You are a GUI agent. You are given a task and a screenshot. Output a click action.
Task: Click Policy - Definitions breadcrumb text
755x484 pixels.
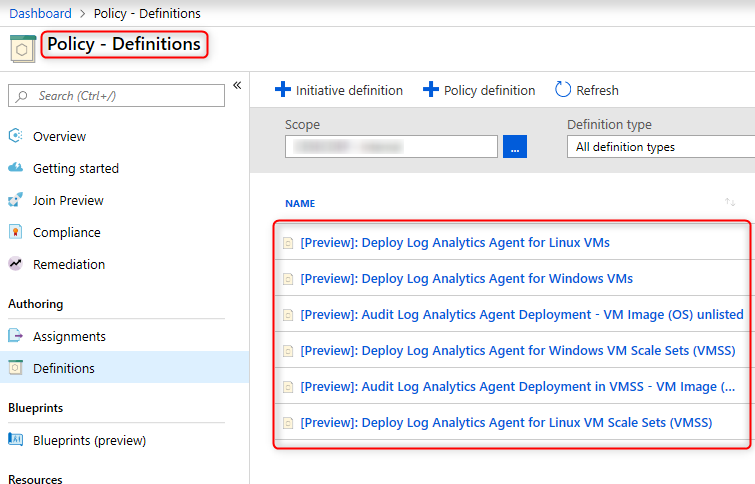147,13
